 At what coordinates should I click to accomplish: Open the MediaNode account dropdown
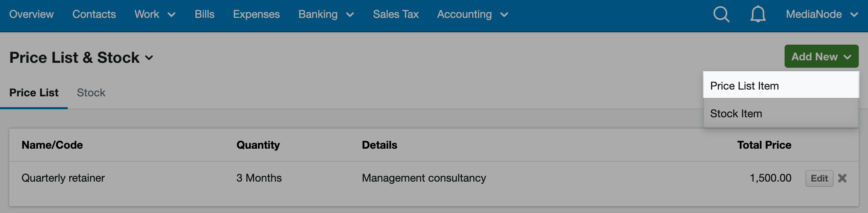(x=822, y=14)
